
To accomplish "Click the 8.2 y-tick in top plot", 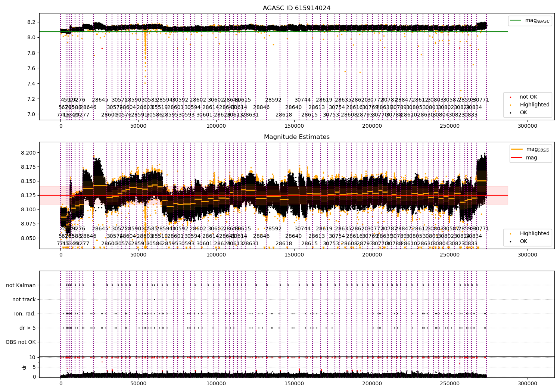I will (31, 22).
